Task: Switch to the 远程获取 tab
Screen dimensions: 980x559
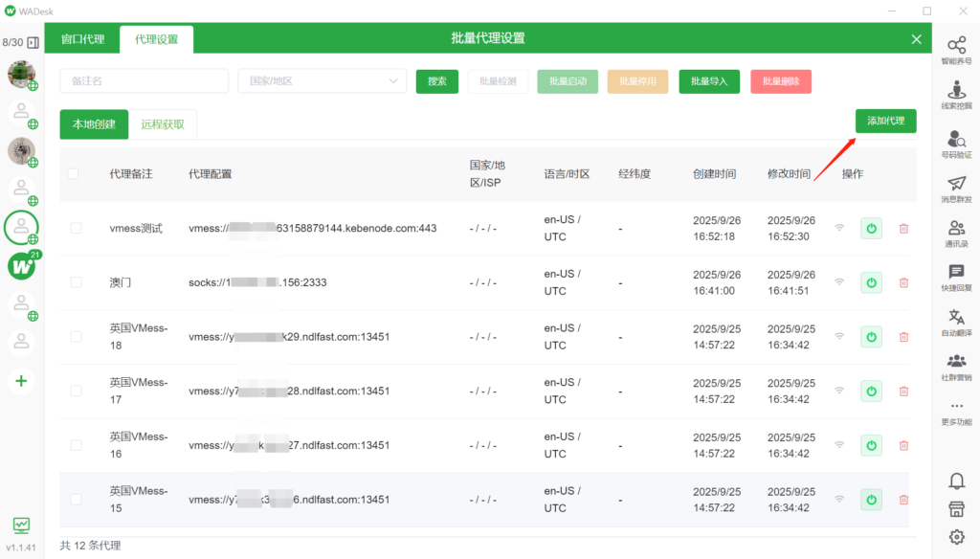Action: (163, 124)
